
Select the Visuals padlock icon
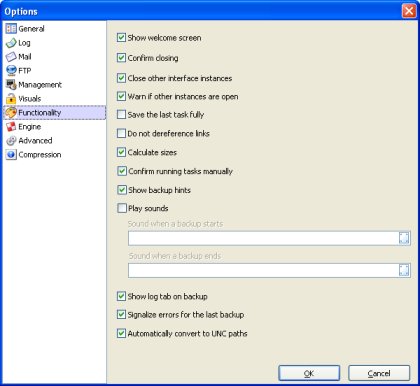tap(11, 99)
